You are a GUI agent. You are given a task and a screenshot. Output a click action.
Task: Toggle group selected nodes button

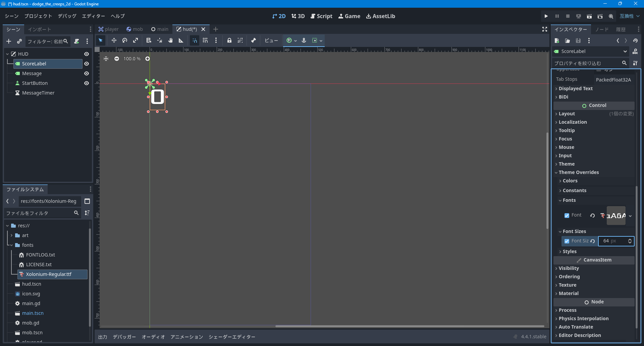[x=240, y=41]
